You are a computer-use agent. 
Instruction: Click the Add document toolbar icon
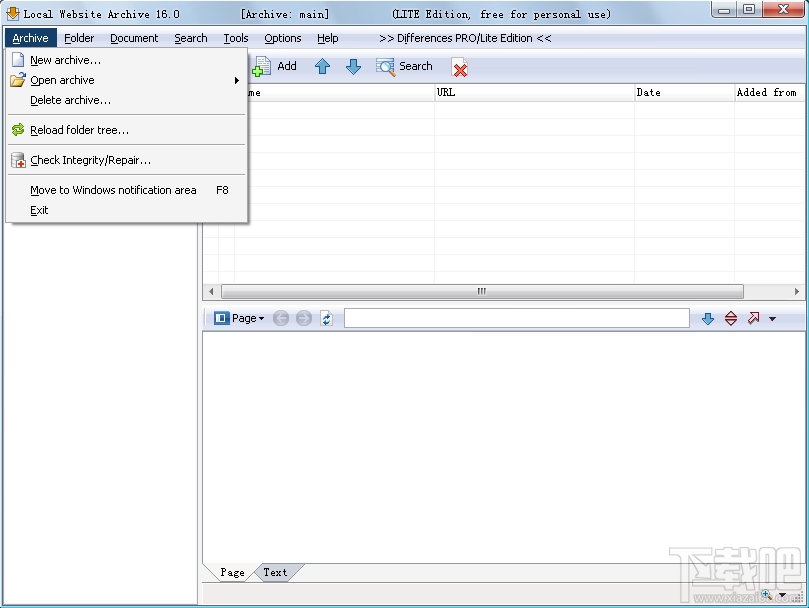pyautogui.click(x=262, y=67)
